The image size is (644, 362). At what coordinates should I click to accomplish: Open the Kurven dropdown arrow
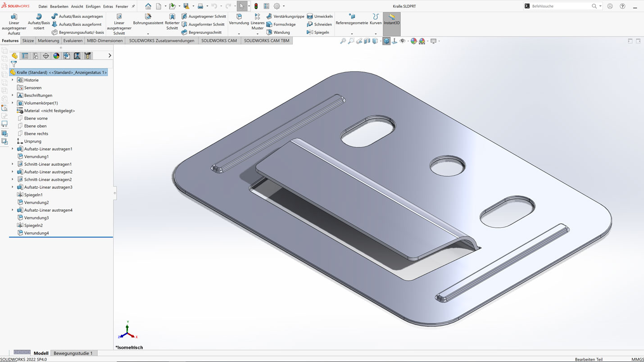(x=376, y=34)
